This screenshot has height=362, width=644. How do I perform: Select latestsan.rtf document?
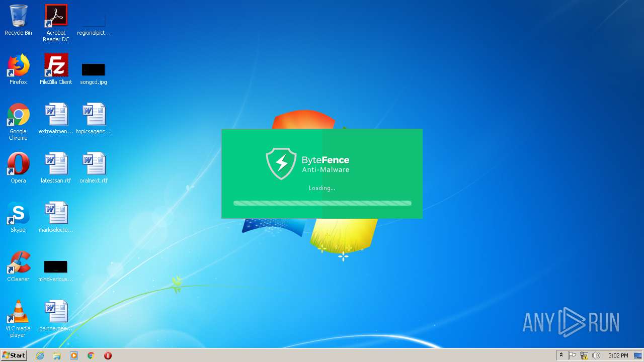(56, 168)
